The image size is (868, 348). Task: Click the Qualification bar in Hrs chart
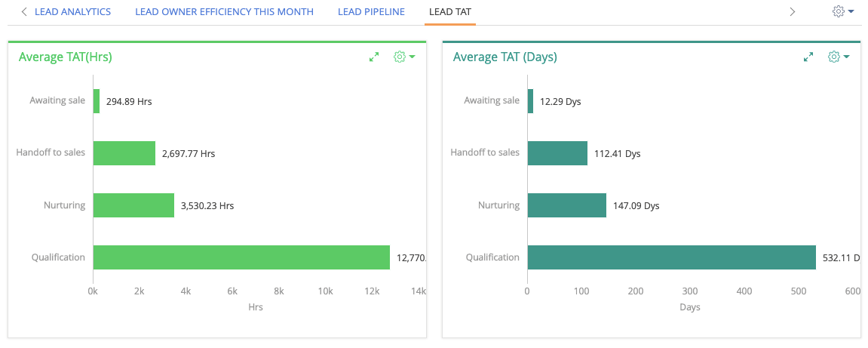click(x=241, y=257)
